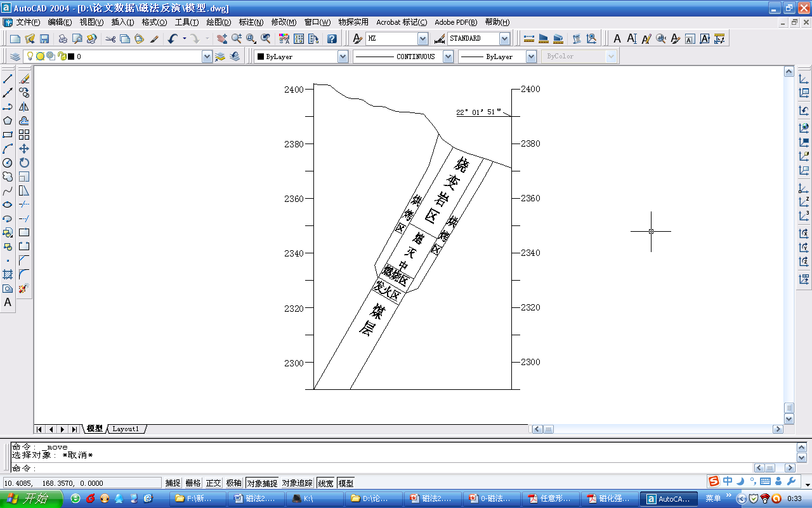The height and width of the screenshot is (508, 812).
Task: Pick the Explode tool
Action: coord(24,288)
